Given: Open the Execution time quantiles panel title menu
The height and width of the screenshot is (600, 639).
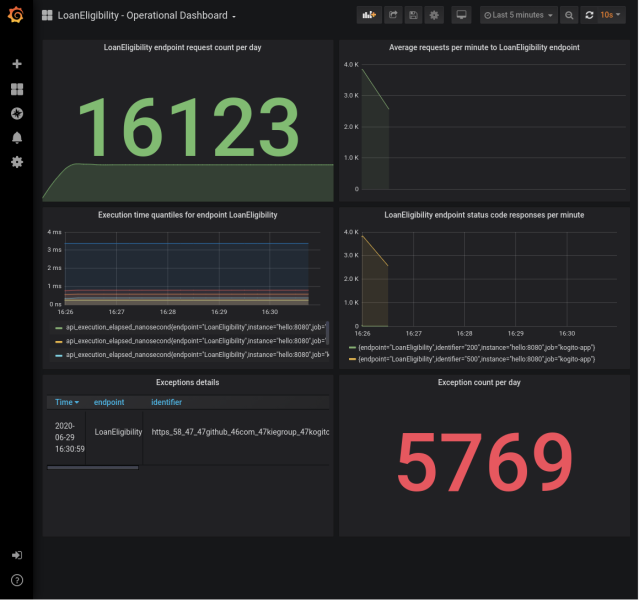Looking at the screenshot, I should tap(187, 215).
